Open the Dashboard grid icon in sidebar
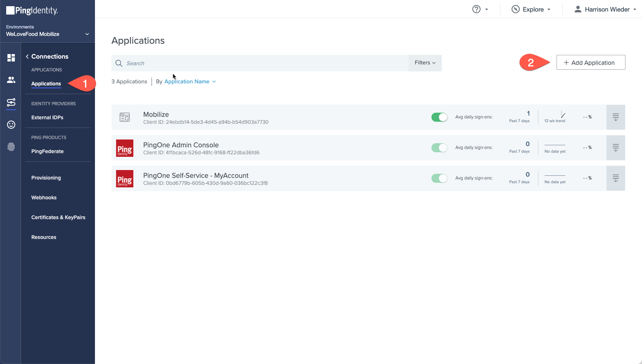642x364 pixels. tap(11, 57)
